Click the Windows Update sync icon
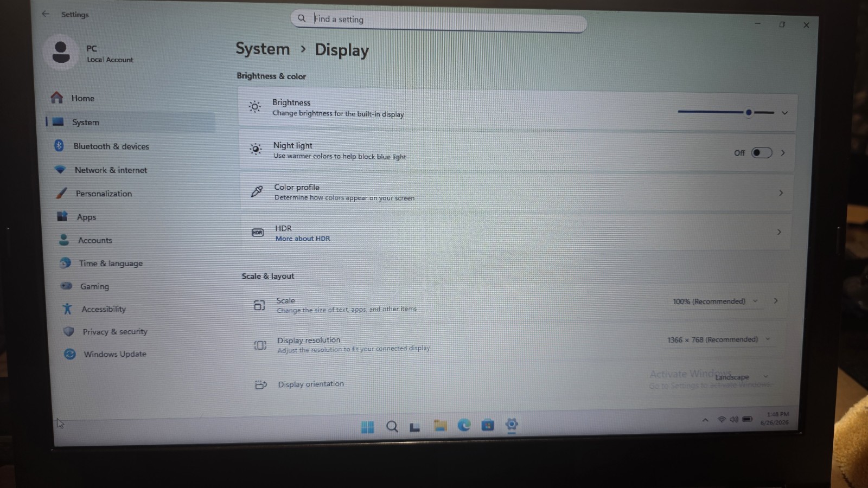 pyautogui.click(x=69, y=354)
